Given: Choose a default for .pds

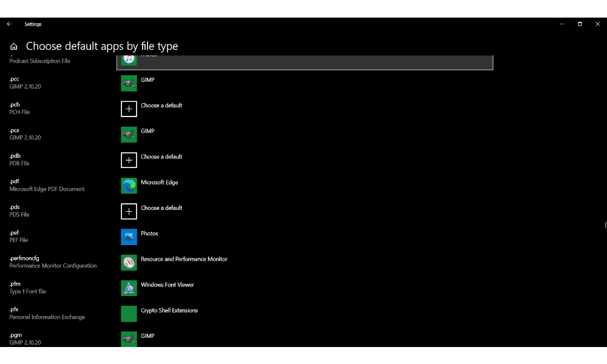Looking at the screenshot, I should [161, 207].
